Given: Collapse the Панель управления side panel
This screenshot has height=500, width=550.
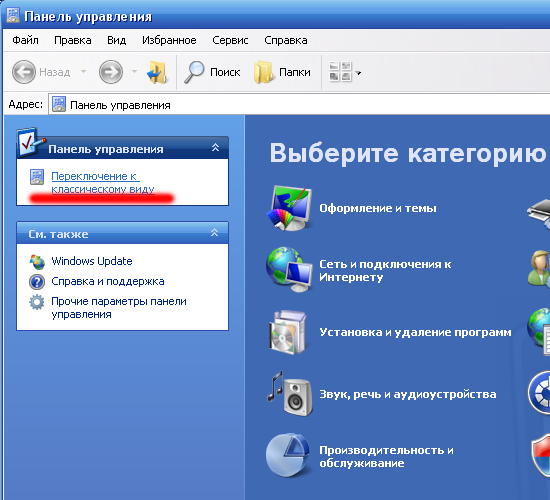Looking at the screenshot, I should click(x=215, y=148).
